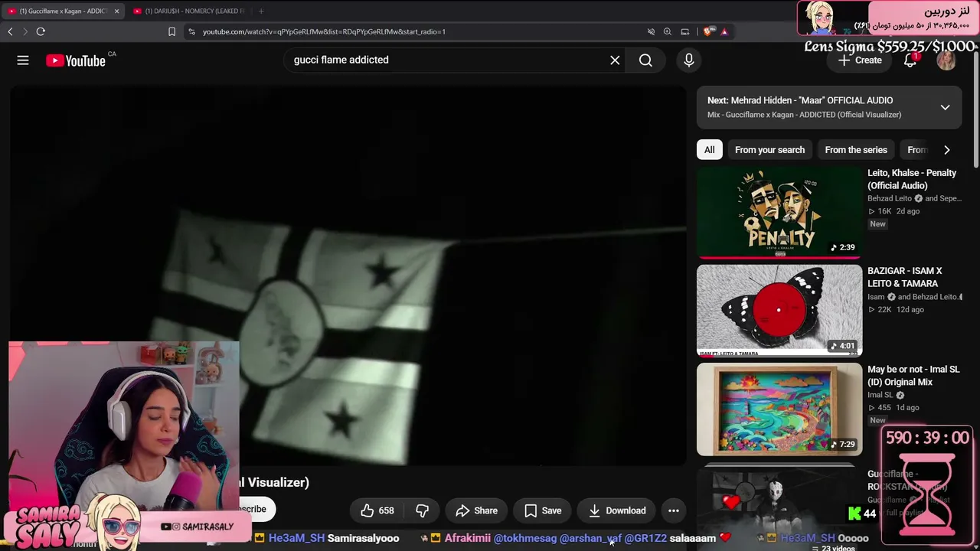Close the Gucciflame x Kagan tab
Viewport: 980px width, 551px height.
point(116,11)
